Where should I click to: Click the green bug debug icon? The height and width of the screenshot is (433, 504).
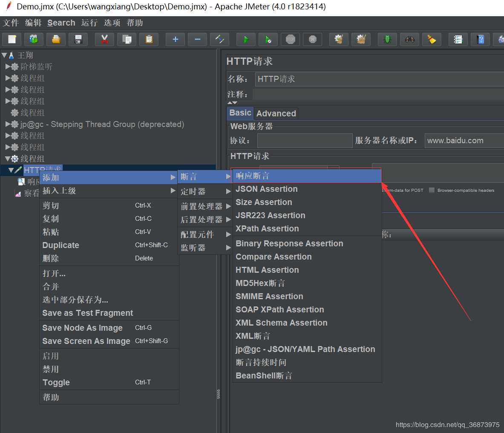(387, 40)
